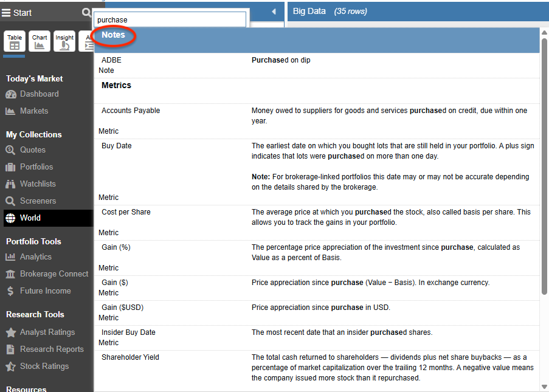Screen dimensions: 549x392
Task: Open the Start hamburger menu
Action: pos(6,13)
